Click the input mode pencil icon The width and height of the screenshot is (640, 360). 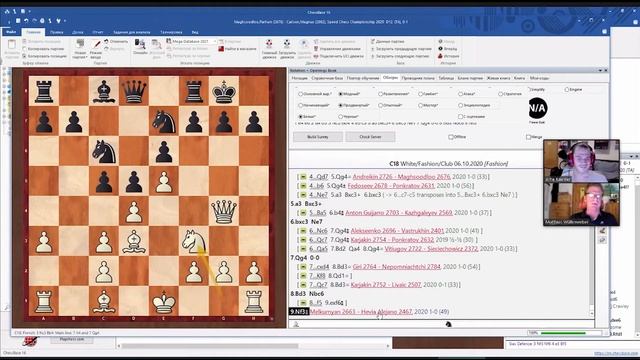pos(96,44)
